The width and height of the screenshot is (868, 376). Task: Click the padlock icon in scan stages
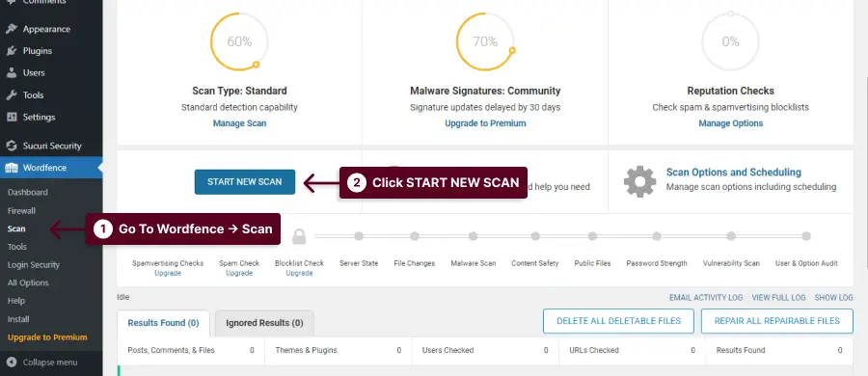pos(299,236)
